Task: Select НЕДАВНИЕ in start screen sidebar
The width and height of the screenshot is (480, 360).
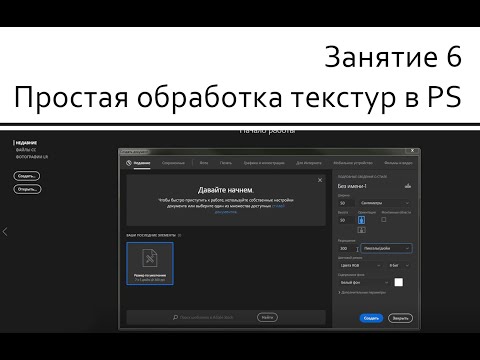Action: coord(26,143)
